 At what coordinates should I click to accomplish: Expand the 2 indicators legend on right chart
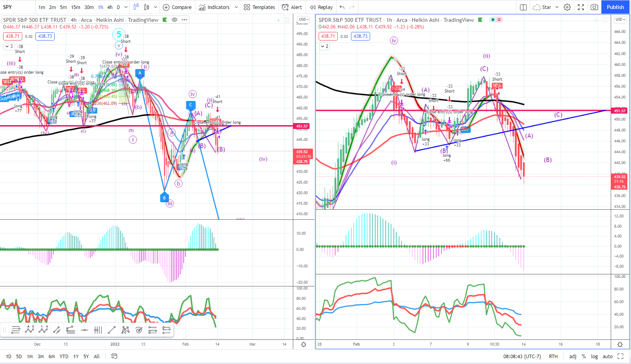pyautogui.click(x=324, y=46)
